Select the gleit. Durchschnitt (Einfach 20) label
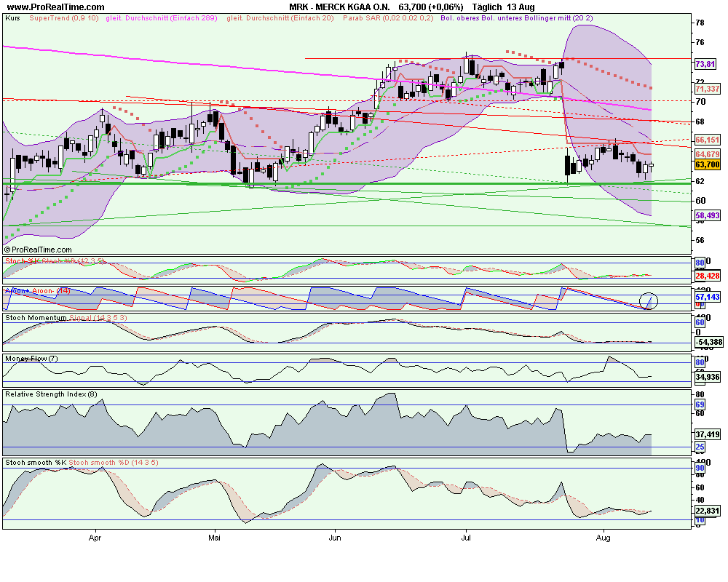The image size is (728, 582). coord(280,18)
